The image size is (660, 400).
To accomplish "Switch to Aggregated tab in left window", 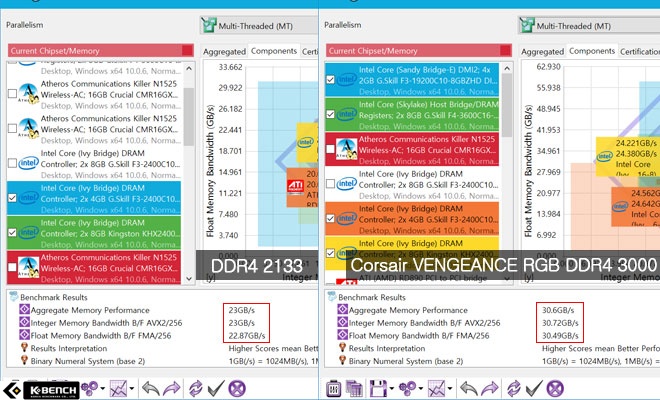I will click(224, 51).
